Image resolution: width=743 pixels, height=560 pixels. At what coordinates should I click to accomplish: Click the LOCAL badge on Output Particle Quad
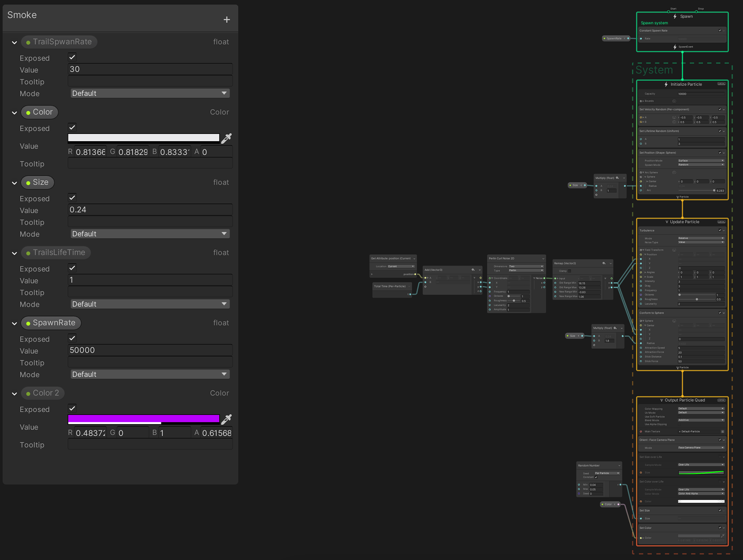coord(721,400)
